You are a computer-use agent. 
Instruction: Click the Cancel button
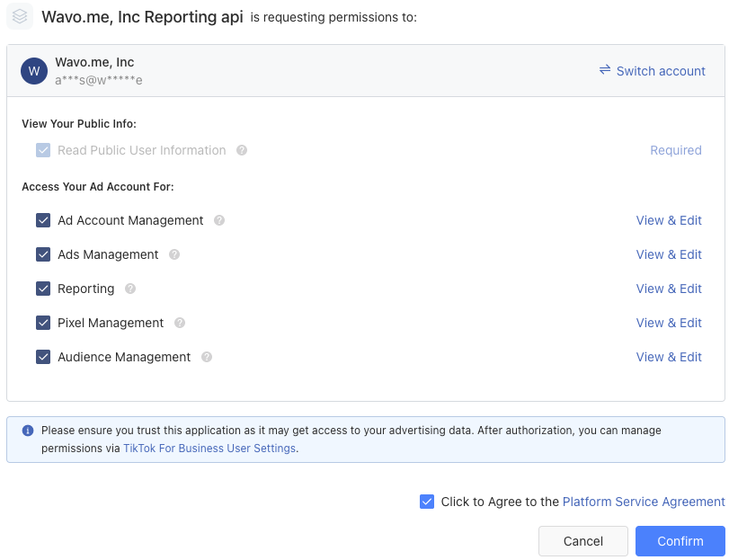click(x=583, y=541)
